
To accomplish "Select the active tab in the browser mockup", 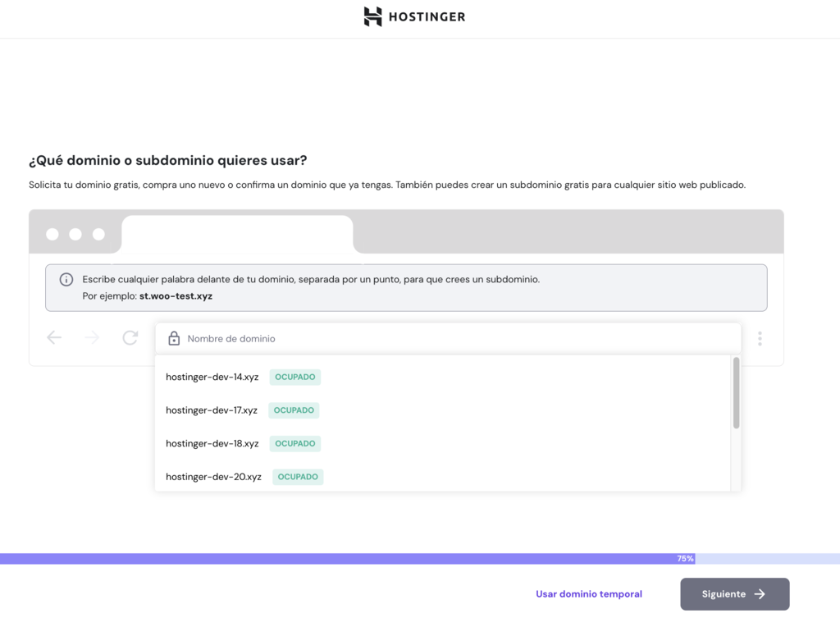I will pos(236,232).
